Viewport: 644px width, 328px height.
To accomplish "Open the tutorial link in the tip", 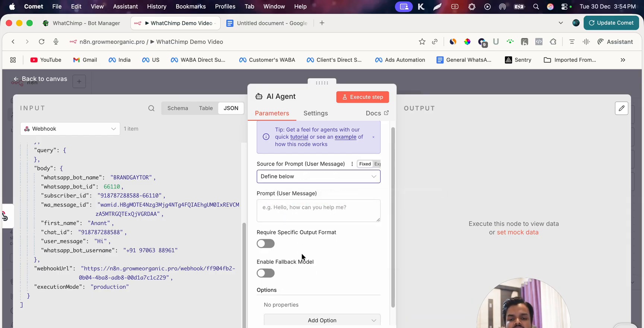I will pyautogui.click(x=299, y=137).
